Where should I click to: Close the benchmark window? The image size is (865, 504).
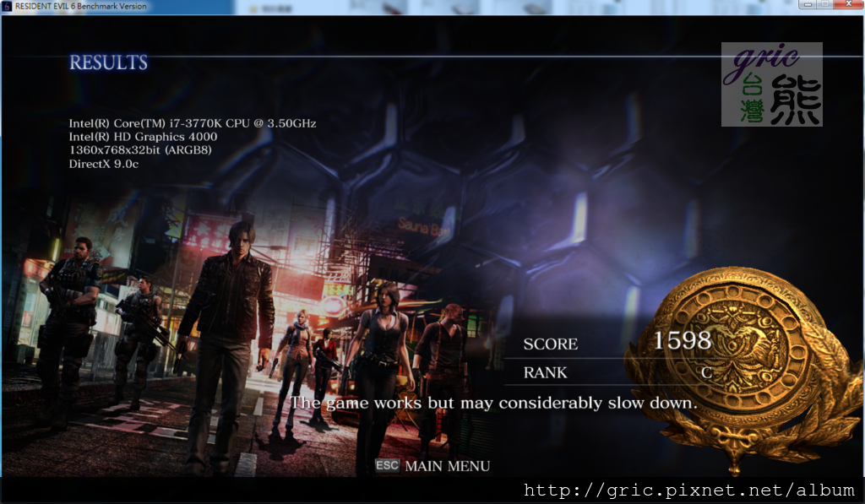point(850,4)
